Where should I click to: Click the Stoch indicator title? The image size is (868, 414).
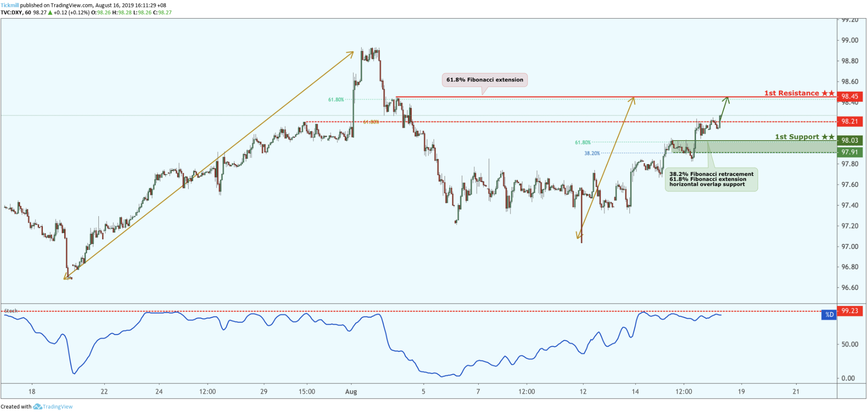click(11, 311)
